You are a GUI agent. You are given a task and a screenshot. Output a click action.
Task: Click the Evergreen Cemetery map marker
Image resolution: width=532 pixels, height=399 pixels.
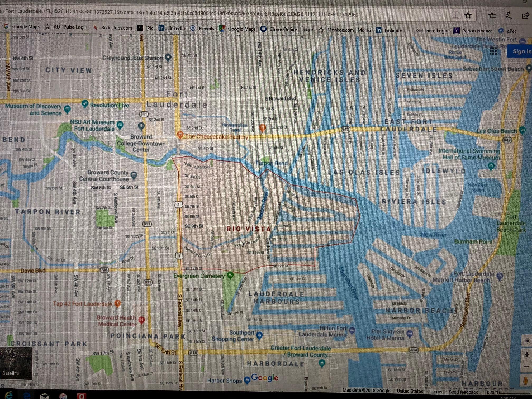(x=230, y=275)
